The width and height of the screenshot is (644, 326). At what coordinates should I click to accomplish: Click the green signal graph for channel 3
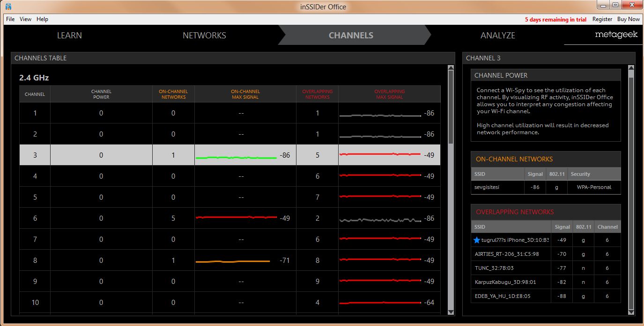(236, 158)
